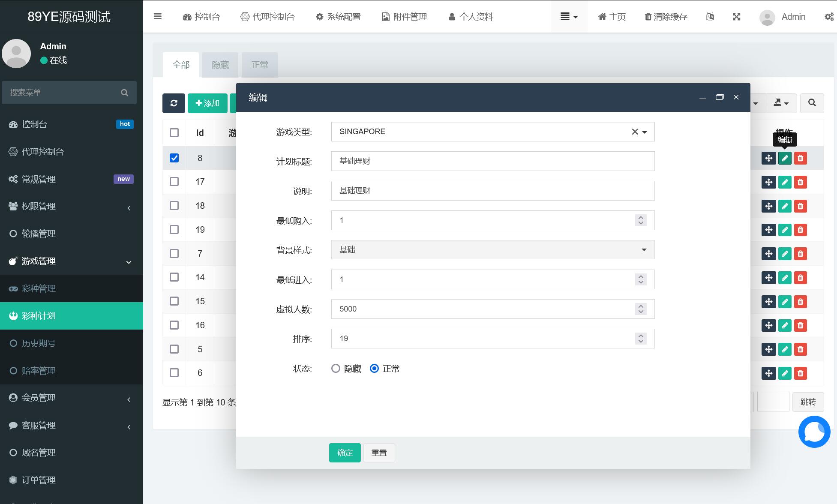
Task: Click the 重置 reset button
Action: click(x=379, y=453)
